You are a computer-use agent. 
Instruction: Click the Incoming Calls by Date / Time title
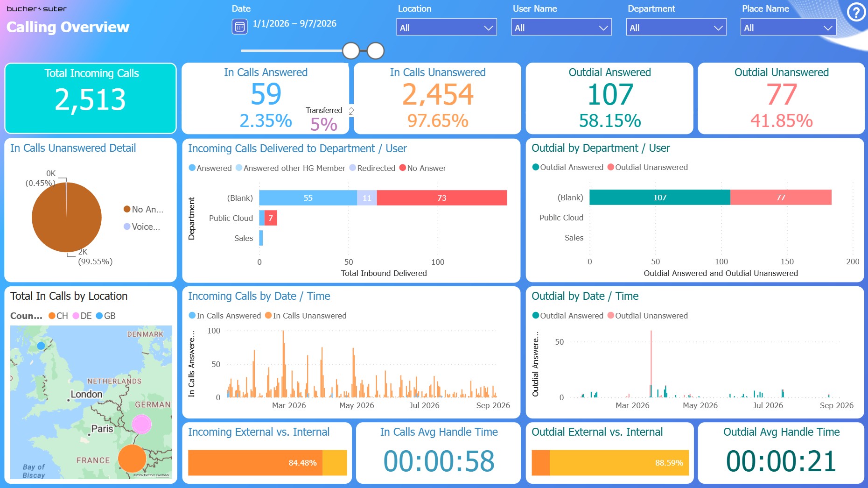(259, 296)
